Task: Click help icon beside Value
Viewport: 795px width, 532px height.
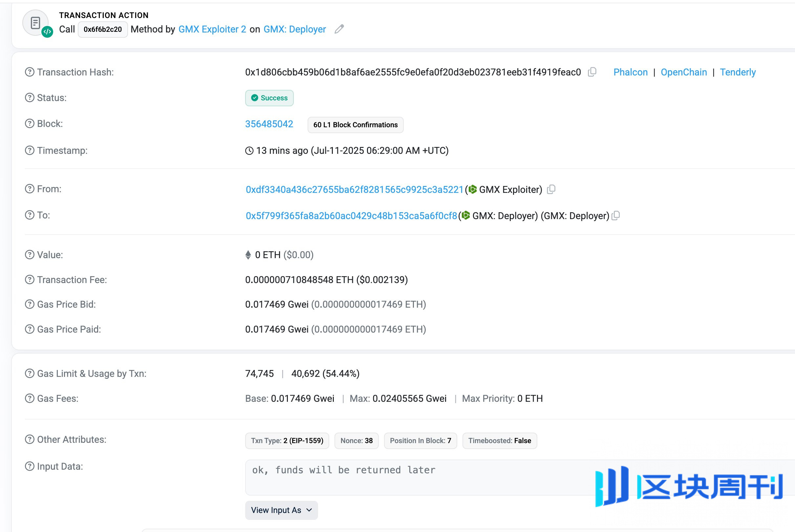Action: click(30, 255)
